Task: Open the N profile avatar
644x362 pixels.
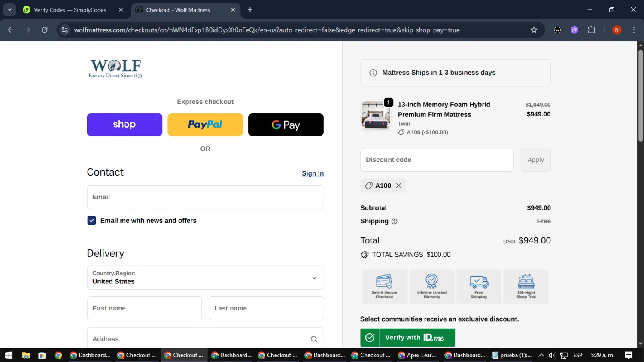Action: click(617, 30)
